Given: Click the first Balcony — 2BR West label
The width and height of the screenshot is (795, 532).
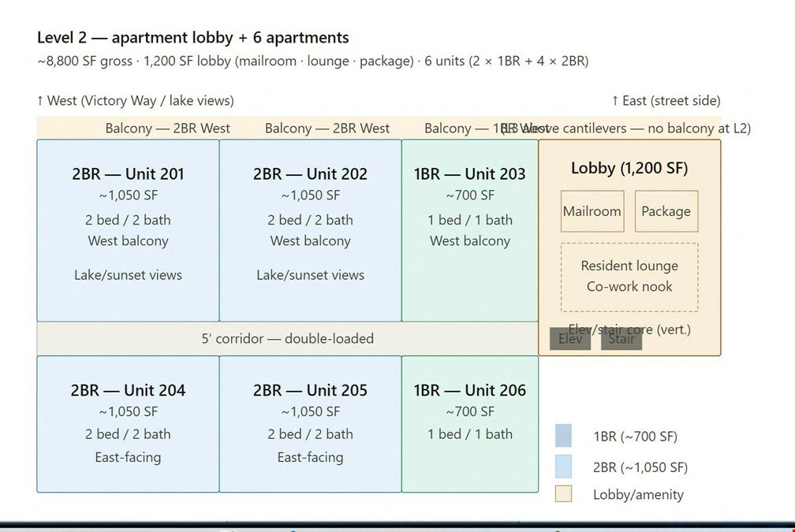Looking at the screenshot, I should pyautogui.click(x=168, y=128).
